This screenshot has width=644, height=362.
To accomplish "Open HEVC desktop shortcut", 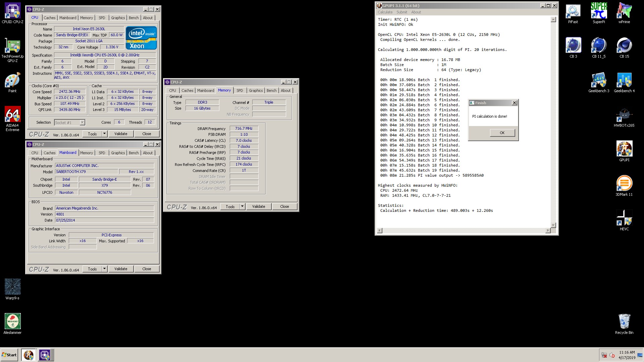I will 624,221.
